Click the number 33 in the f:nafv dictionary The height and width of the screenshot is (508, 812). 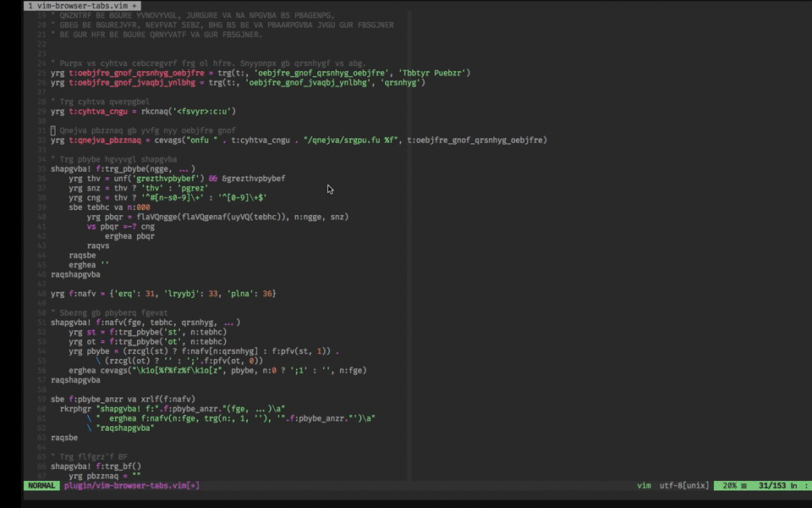point(213,294)
